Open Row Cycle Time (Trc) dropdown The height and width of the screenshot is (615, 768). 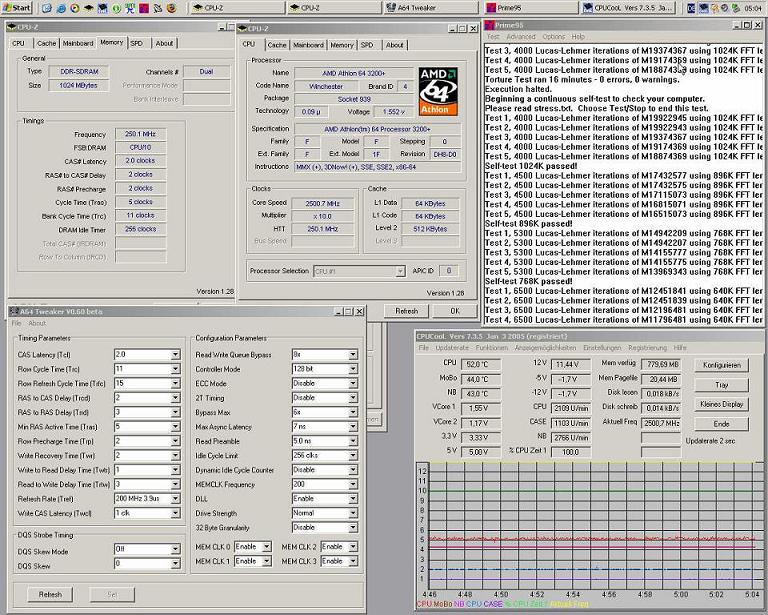pos(175,369)
